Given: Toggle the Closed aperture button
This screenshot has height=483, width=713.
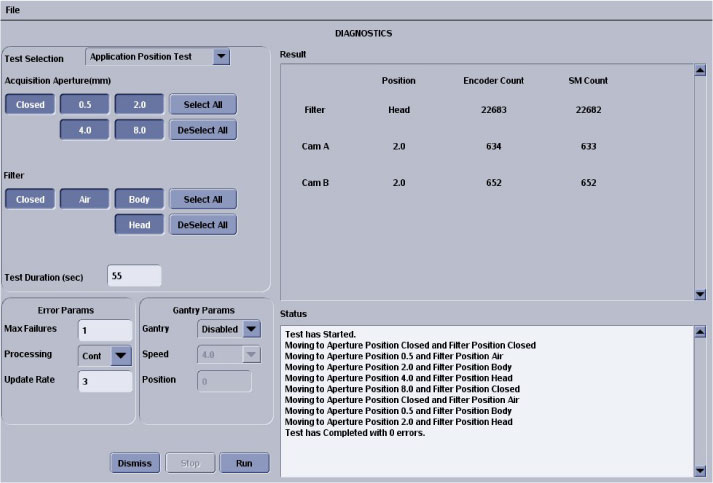Looking at the screenshot, I should (30, 104).
